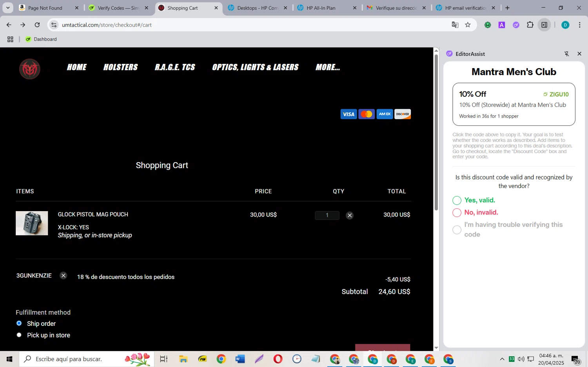The width and height of the screenshot is (588, 367).
Task: Go back to previous page
Action: [x=9, y=25]
